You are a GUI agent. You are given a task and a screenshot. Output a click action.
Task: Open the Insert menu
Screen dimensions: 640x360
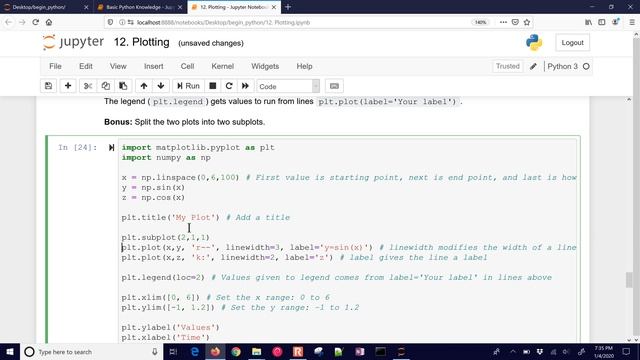point(153,66)
